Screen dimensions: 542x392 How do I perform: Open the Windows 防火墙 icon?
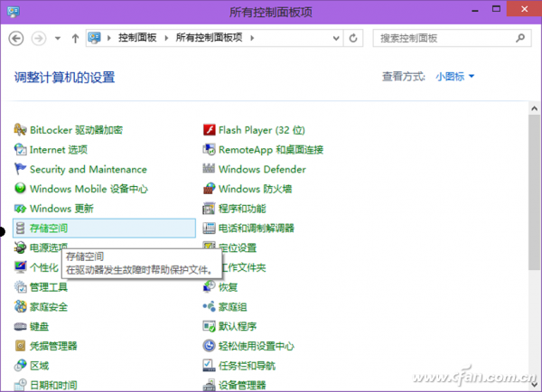[x=210, y=189]
